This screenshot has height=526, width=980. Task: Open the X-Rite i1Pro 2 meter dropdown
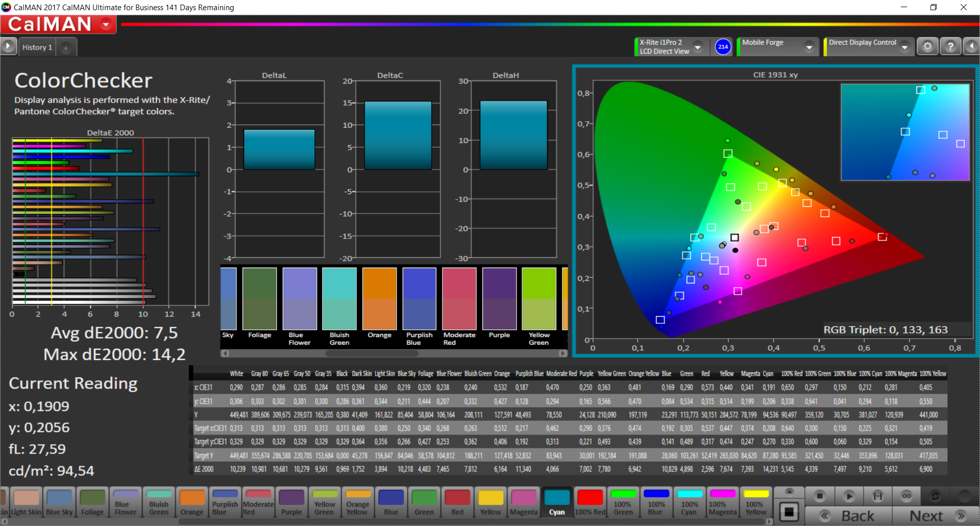(x=698, y=47)
